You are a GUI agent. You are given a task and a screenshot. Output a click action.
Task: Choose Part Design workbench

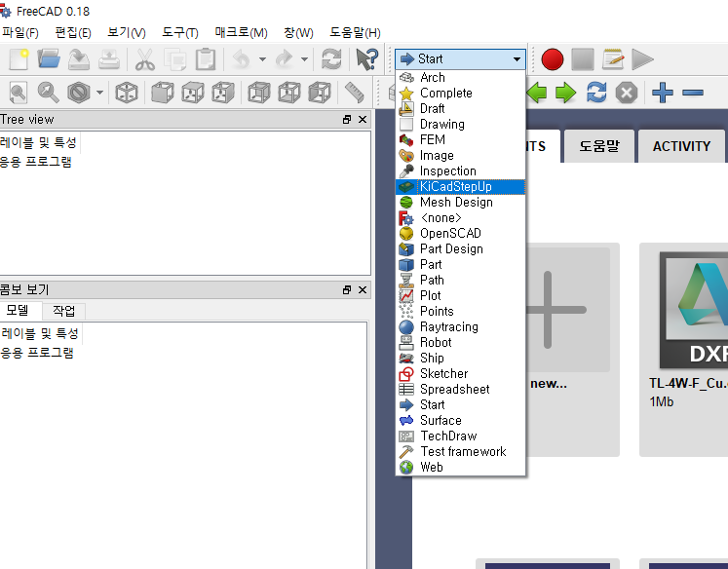460,248
